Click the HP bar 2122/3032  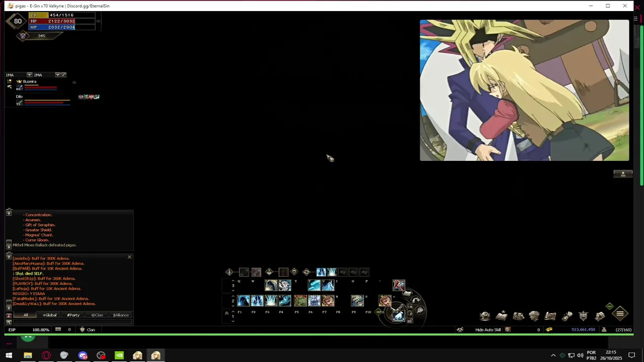click(x=62, y=21)
